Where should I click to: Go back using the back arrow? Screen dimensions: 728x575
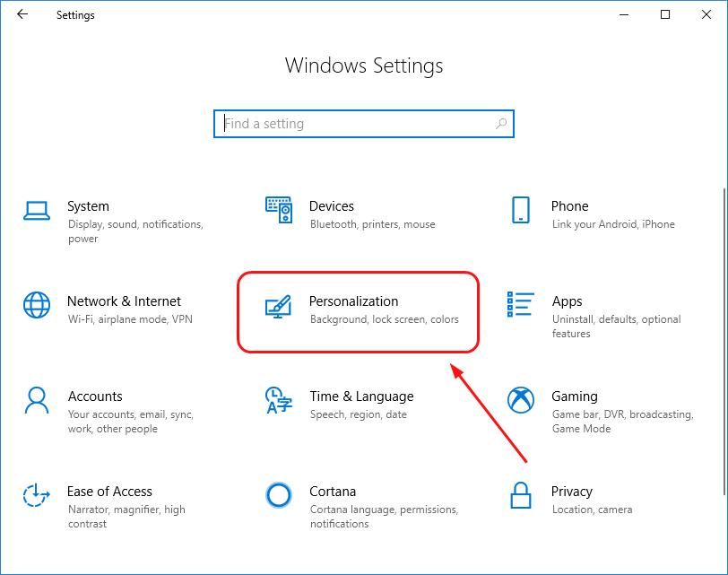(x=22, y=14)
